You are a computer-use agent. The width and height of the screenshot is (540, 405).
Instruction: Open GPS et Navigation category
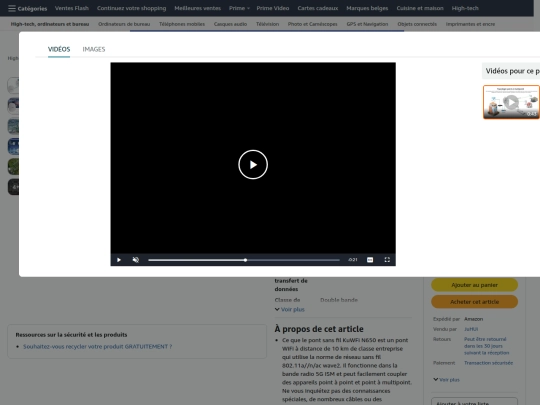pos(367,24)
